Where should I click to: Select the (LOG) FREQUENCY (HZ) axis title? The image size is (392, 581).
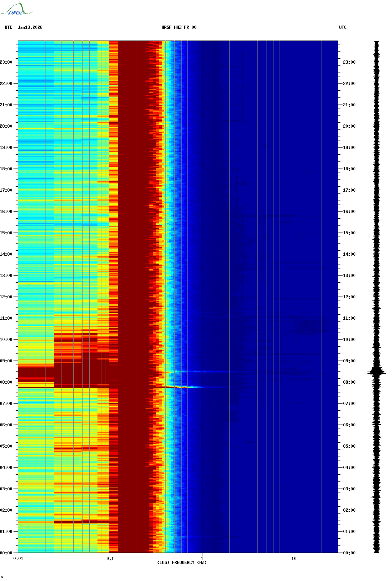(182, 563)
